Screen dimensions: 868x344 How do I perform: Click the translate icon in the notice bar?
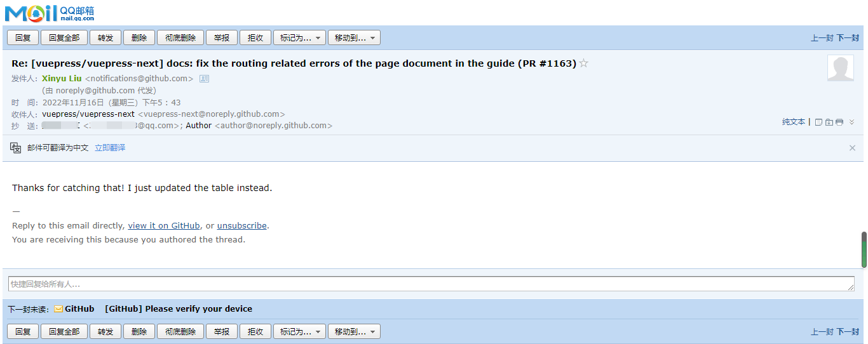(16, 148)
